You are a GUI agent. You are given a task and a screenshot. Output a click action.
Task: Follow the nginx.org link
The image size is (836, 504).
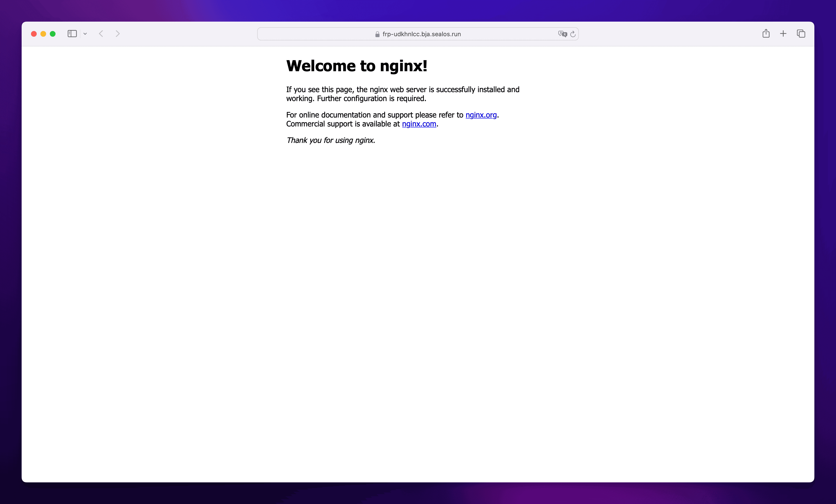coord(481,115)
